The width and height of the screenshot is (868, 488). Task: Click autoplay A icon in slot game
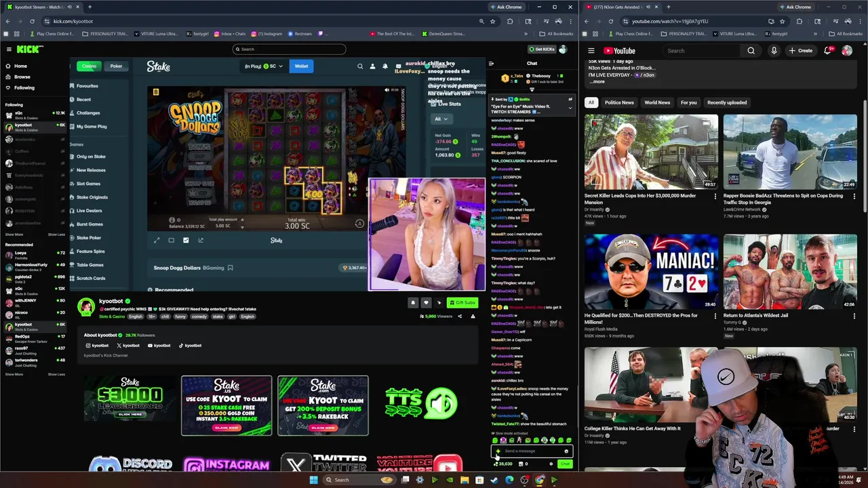pos(359,223)
